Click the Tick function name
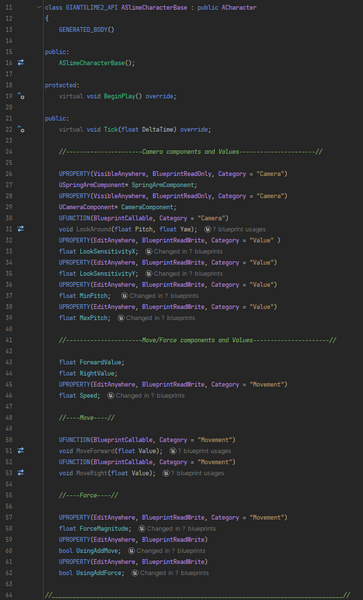 click(111, 129)
